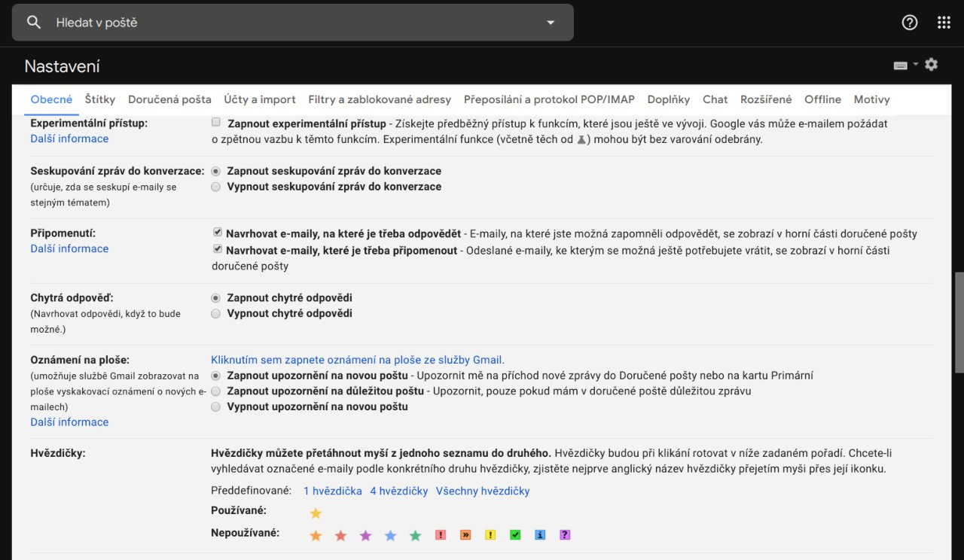Click the settings gear icon
Image resolution: width=964 pixels, height=560 pixels.
tap(932, 65)
